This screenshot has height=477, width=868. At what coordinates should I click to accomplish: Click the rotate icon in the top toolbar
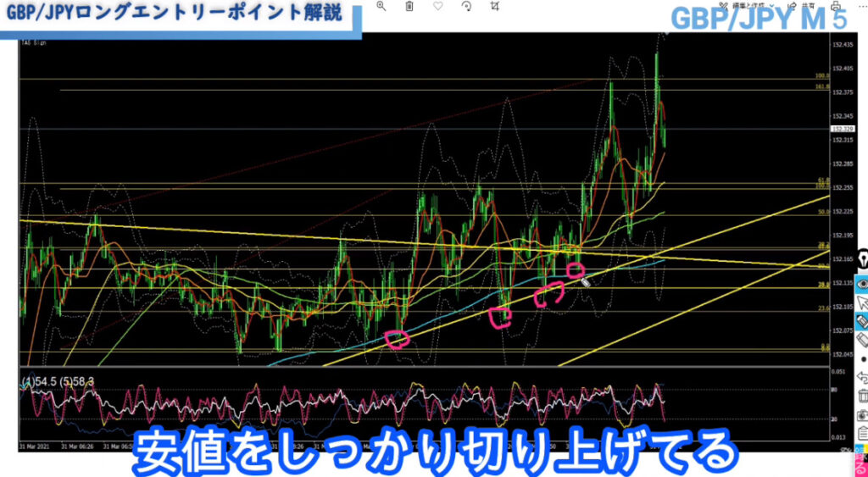point(466,6)
